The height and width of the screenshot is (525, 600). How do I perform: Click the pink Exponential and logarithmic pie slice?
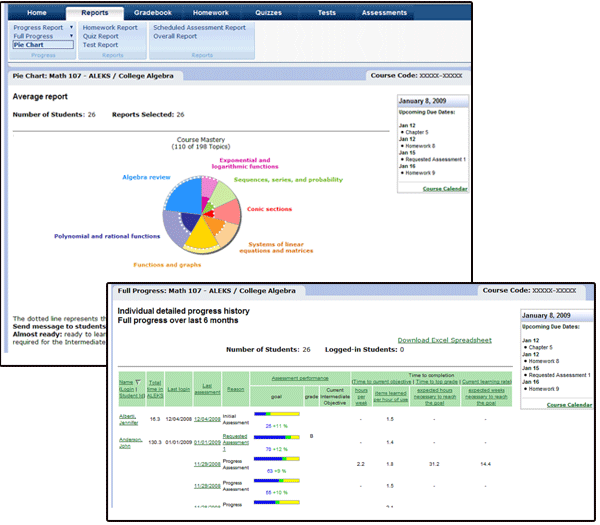pyautogui.click(x=209, y=188)
